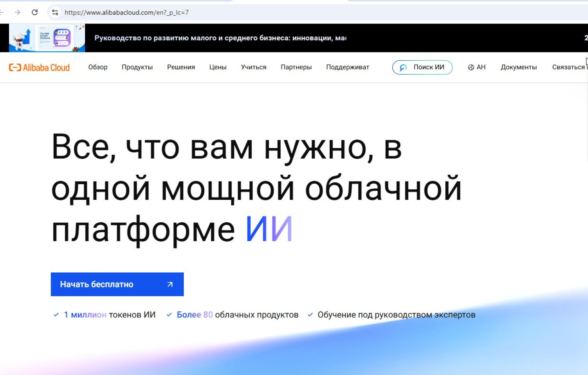This screenshot has height=375, width=588.
Task: Click the checkmark beside 'Обучение под руководством экспертов'
Action: [x=310, y=315]
